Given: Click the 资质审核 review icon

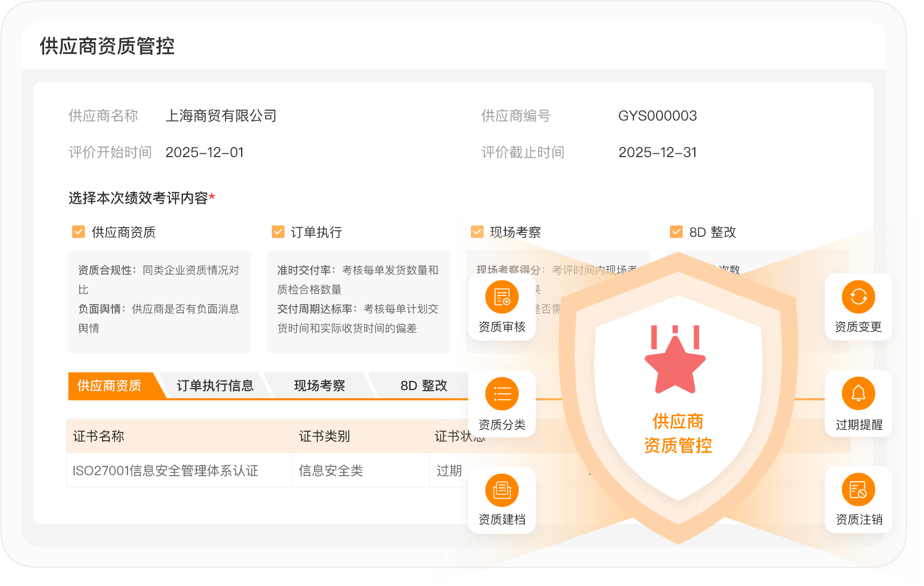Looking at the screenshot, I should pyautogui.click(x=502, y=297).
